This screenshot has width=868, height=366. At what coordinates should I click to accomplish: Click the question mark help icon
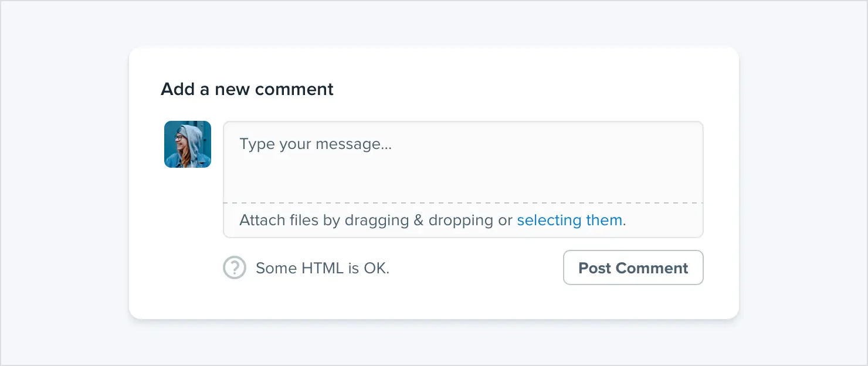click(x=235, y=268)
